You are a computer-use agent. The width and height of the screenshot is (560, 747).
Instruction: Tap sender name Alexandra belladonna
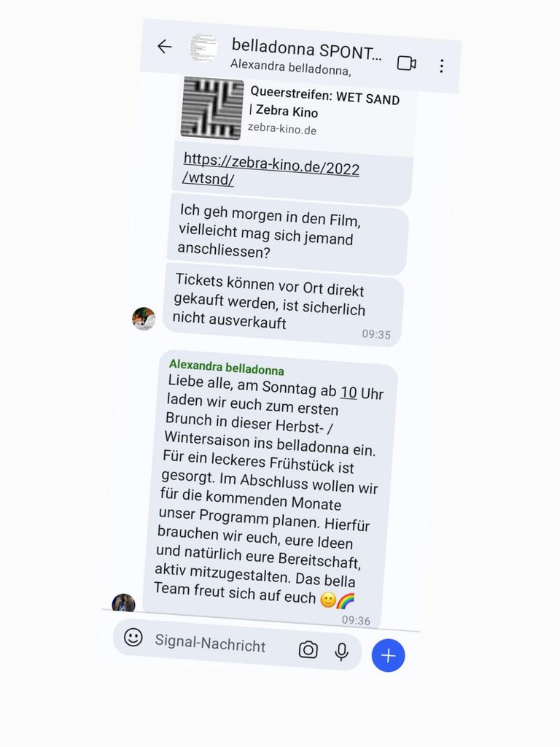pyautogui.click(x=226, y=368)
